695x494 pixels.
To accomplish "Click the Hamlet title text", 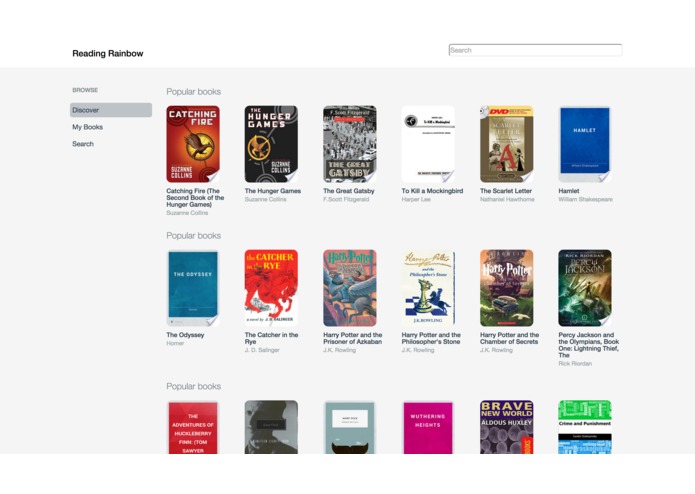I will 569,191.
